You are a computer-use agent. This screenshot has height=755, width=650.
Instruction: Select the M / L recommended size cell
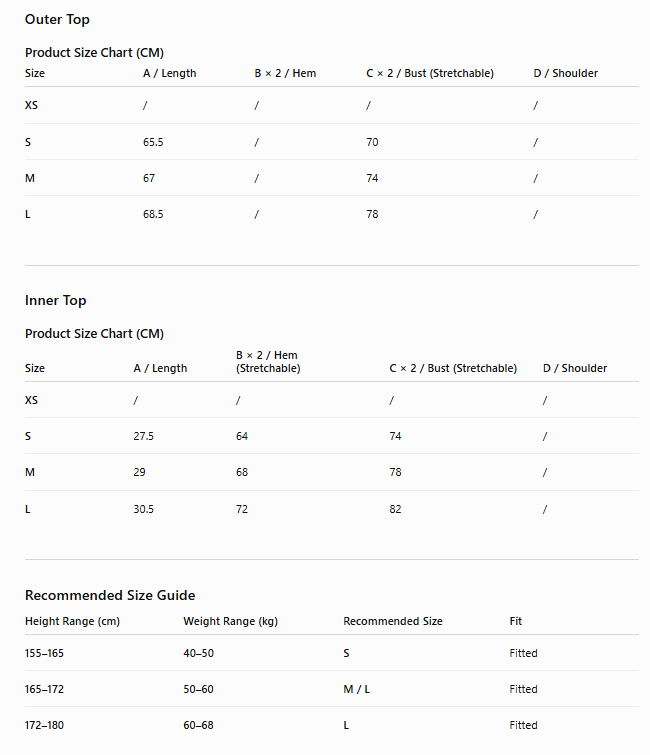[x=357, y=690]
